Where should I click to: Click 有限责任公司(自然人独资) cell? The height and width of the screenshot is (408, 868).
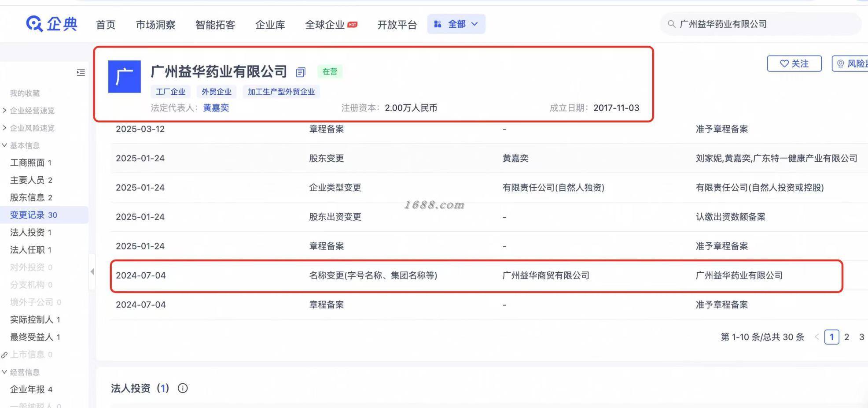pyautogui.click(x=553, y=188)
